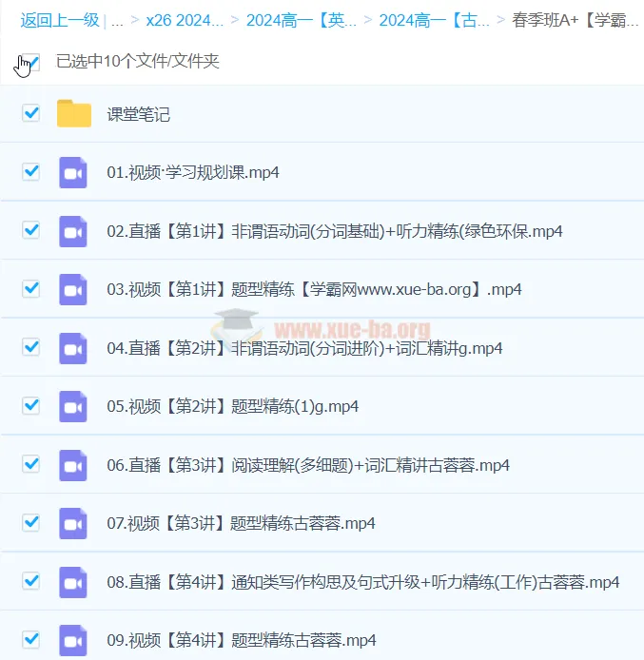Click video icon for 06.直播【第3讲】阅读理解

[x=73, y=466]
